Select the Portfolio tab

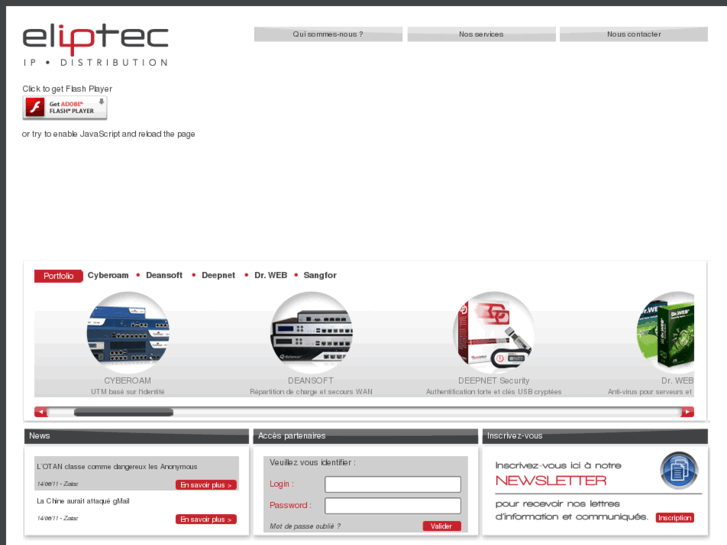tap(58, 276)
